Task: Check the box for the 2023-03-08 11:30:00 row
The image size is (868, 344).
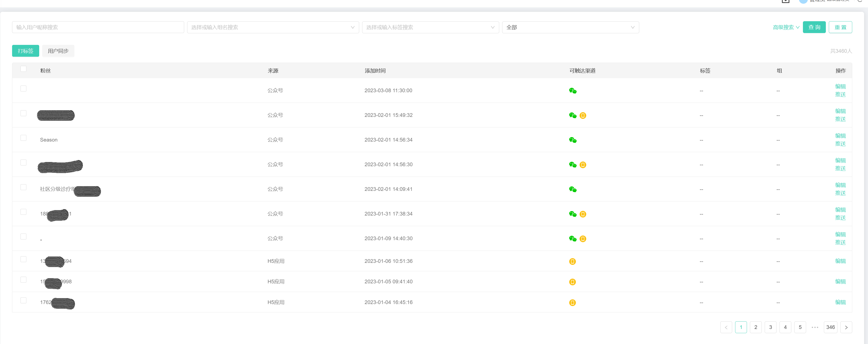Action: (23, 88)
